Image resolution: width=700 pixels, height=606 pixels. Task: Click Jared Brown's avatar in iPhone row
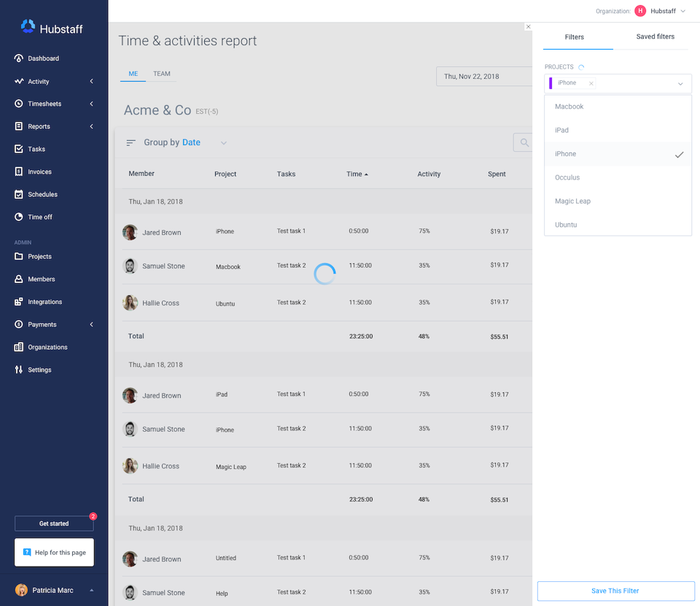(x=130, y=232)
